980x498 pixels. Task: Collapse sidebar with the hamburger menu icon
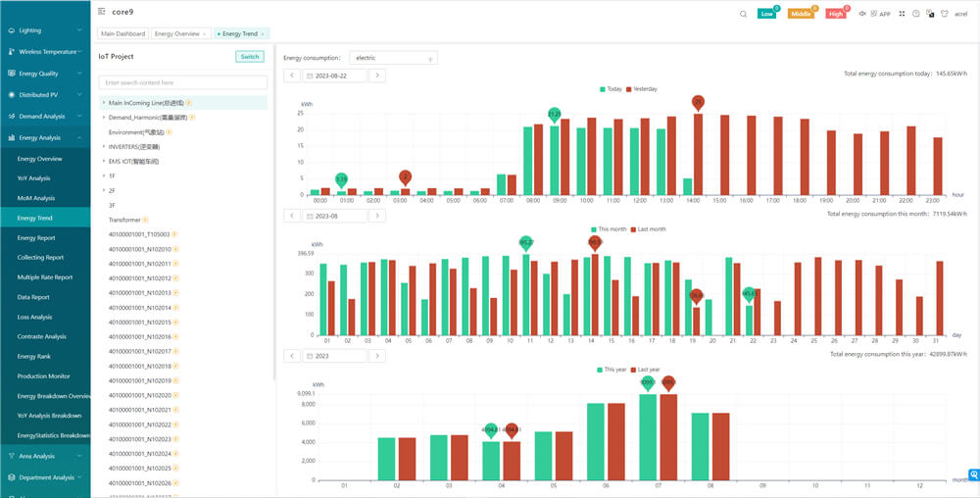102,11
